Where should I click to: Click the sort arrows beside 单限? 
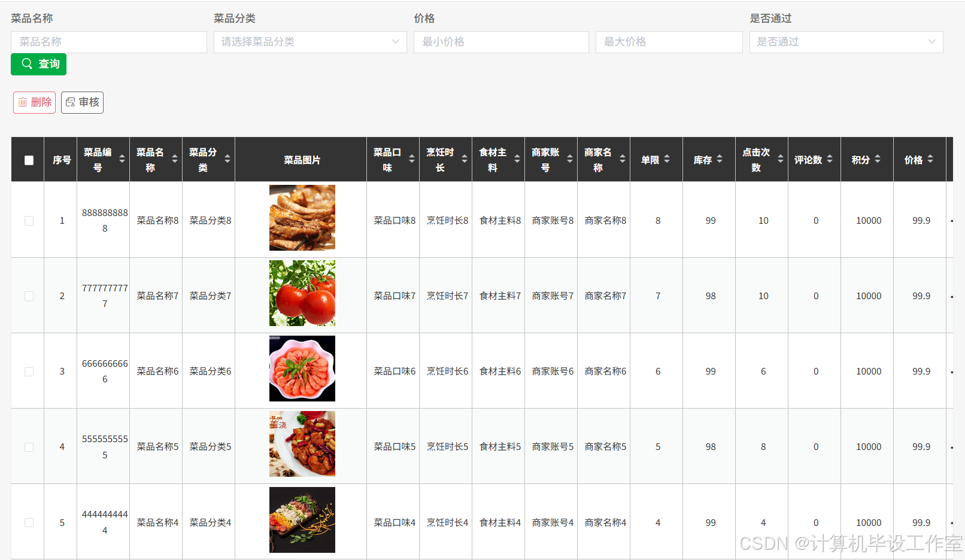pyautogui.click(x=667, y=159)
